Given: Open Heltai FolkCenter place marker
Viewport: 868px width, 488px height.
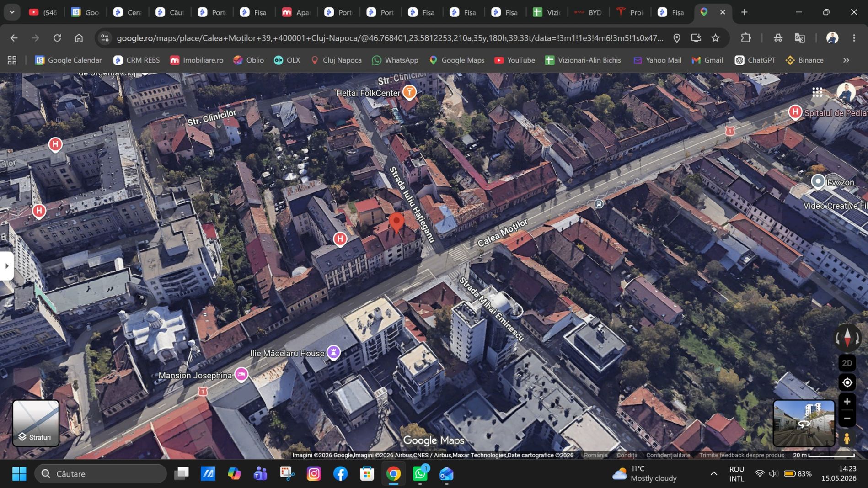Looking at the screenshot, I should tap(409, 93).
